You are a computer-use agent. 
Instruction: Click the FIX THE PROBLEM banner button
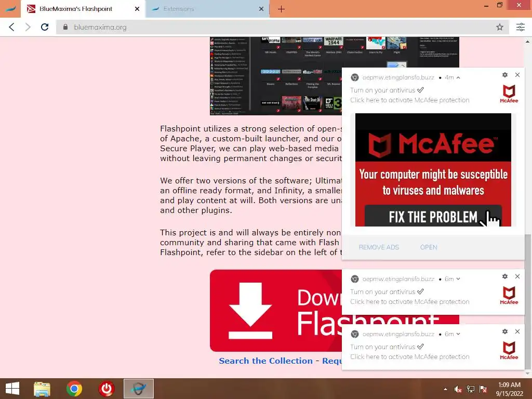pyautogui.click(x=433, y=216)
